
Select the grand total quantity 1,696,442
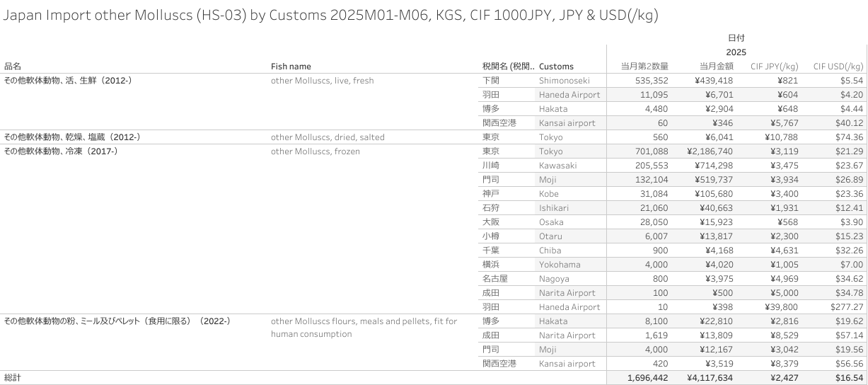[x=647, y=378]
